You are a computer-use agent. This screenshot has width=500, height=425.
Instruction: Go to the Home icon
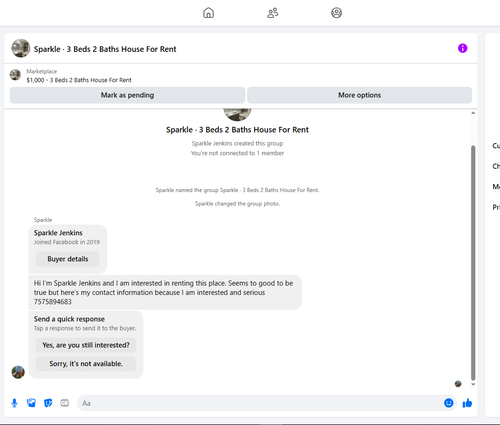pos(208,13)
